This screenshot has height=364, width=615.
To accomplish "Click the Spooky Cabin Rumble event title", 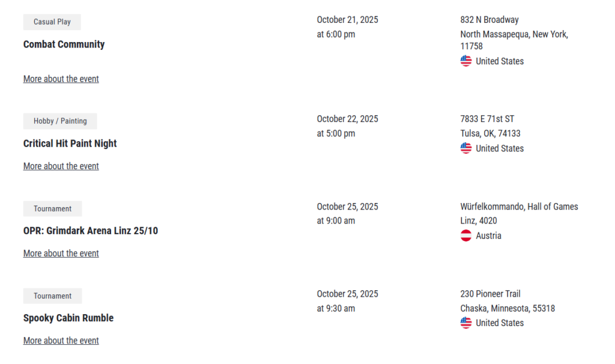I will 68,318.
